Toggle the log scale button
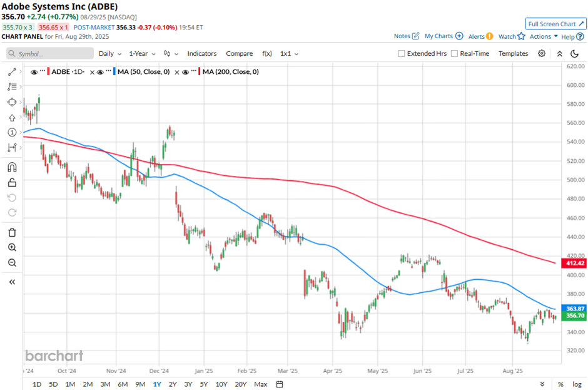588x390 pixels. tap(577, 384)
